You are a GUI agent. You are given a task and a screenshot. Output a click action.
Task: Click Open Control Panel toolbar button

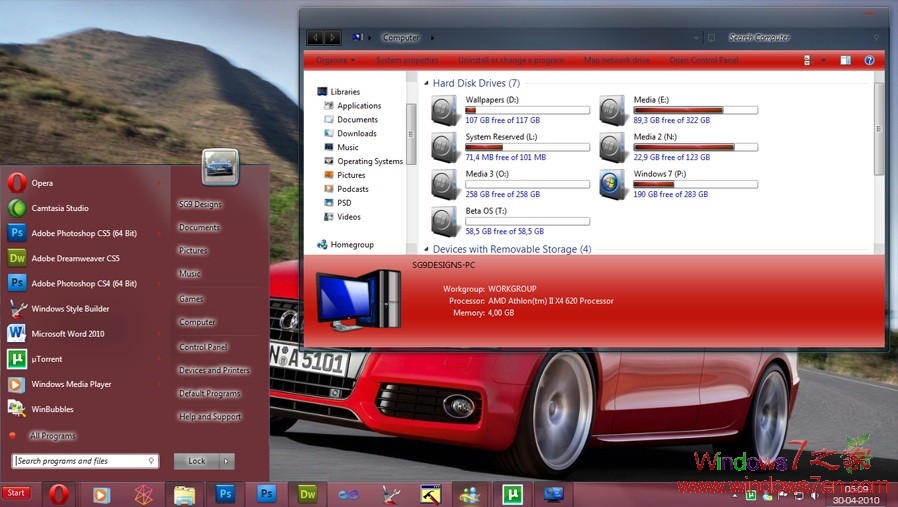(x=703, y=60)
